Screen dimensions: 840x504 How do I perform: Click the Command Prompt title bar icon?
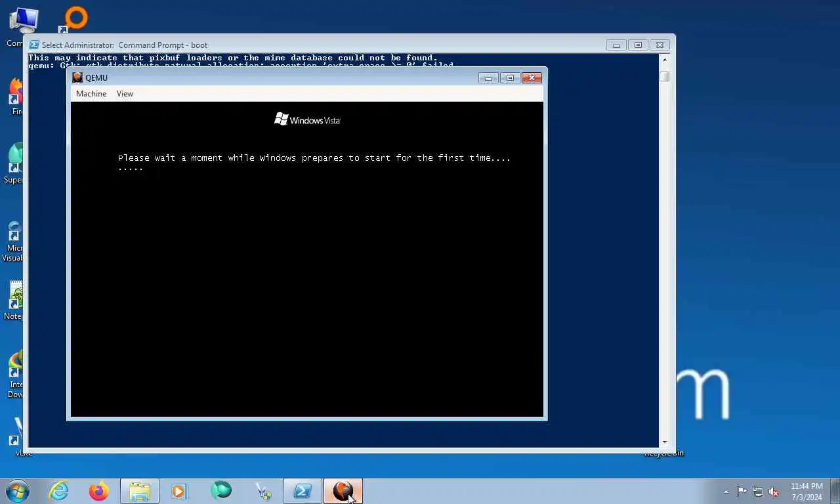point(34,45)
